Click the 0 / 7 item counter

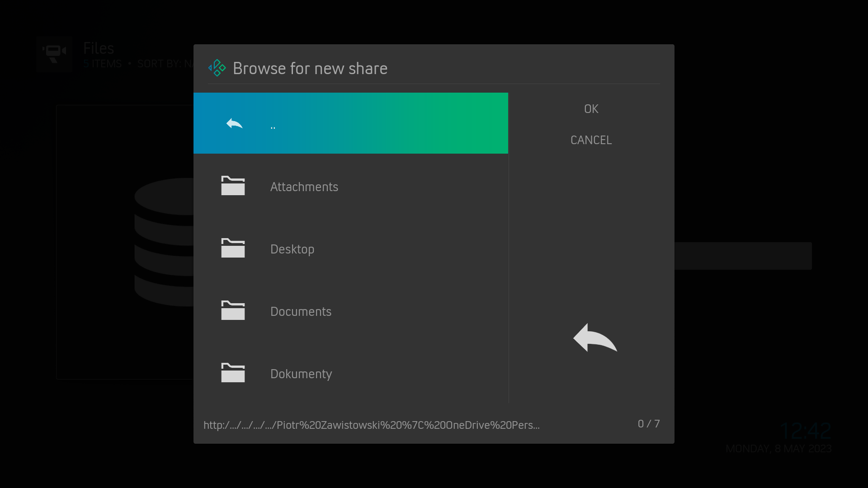point(648,424)
